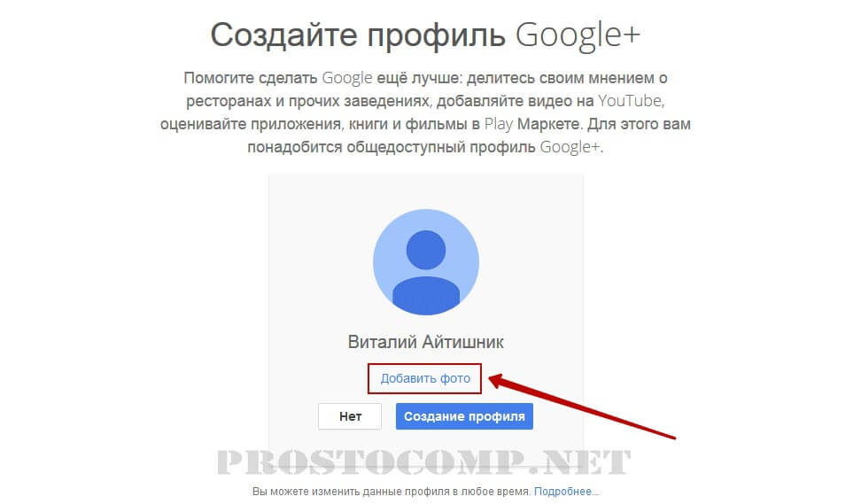The height and width of the screenshot is (504, 853).
Task: Open the "Подробнее..." link in footer
Action: pos(566,492)
